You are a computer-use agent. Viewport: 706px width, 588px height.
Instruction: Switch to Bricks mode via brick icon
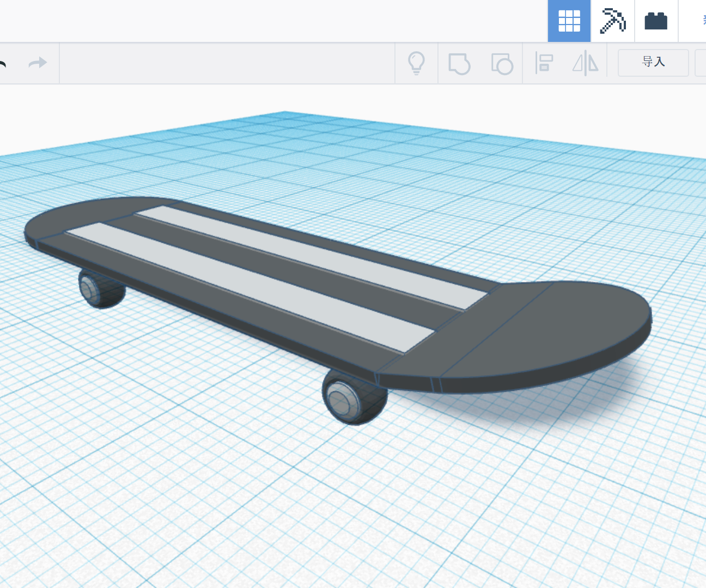656,21
